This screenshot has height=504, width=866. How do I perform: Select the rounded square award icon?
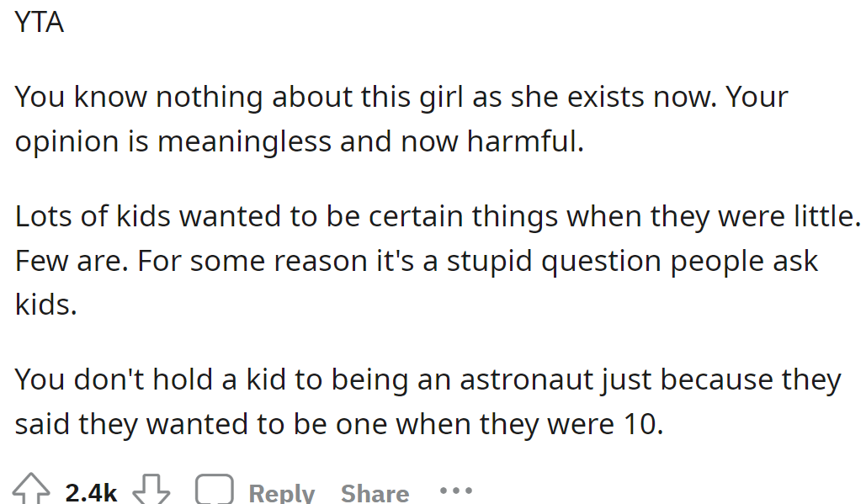point(213,488)
